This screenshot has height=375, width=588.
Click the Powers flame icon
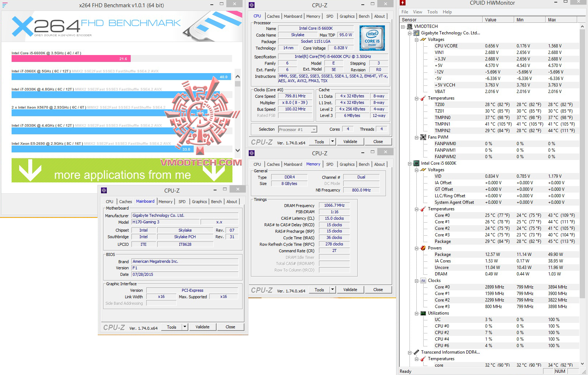pyautogui.click(x=423, y=248)
